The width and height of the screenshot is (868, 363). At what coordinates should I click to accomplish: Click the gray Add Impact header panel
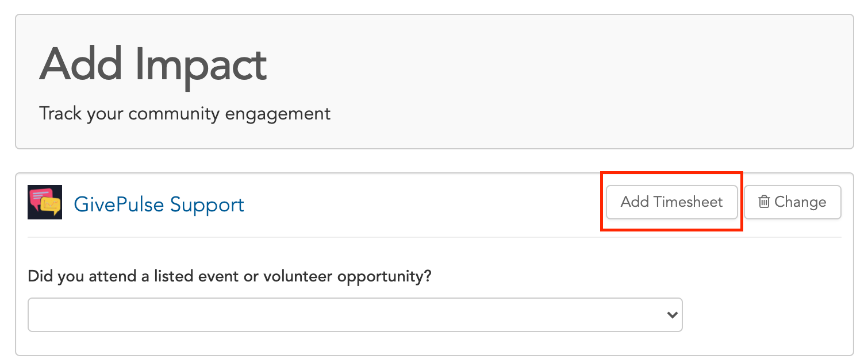click(435, 82)
